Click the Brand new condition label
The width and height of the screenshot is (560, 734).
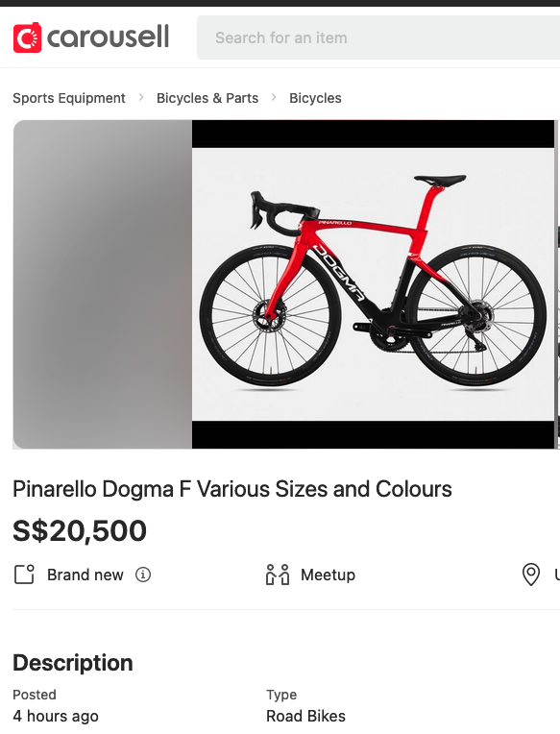click(x=85, y=575)
